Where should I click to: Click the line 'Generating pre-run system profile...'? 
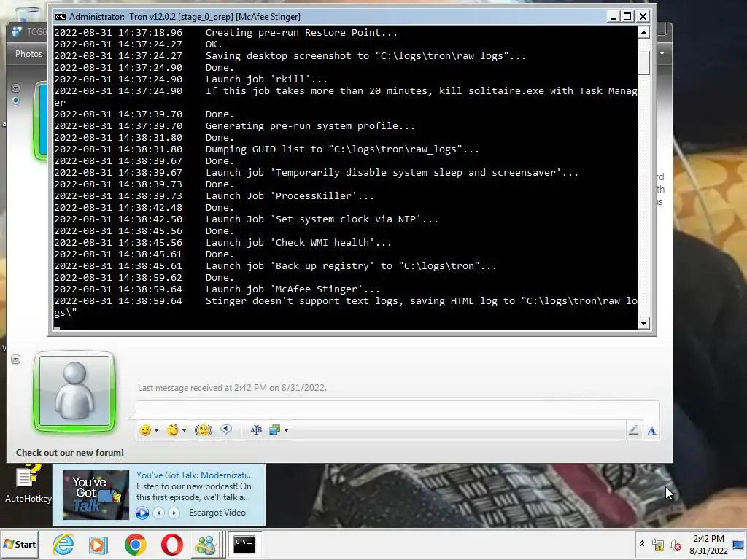[x=310, y=125]
